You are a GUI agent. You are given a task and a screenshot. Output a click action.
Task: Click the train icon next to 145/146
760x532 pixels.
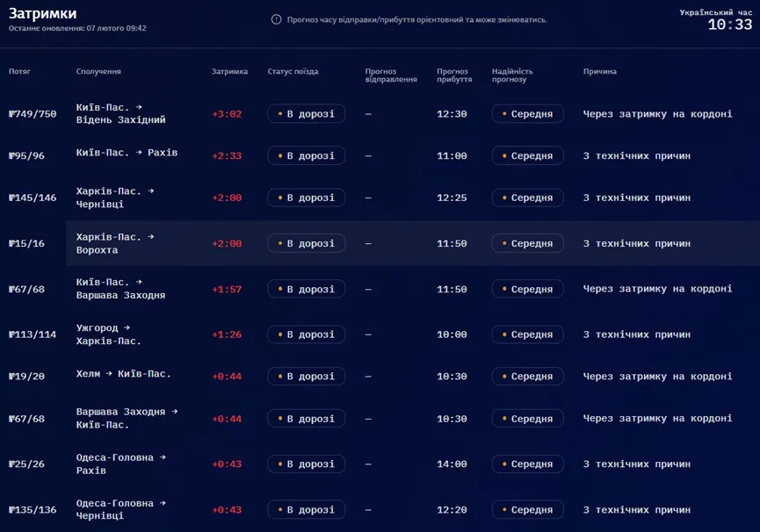tap(12, 198)
